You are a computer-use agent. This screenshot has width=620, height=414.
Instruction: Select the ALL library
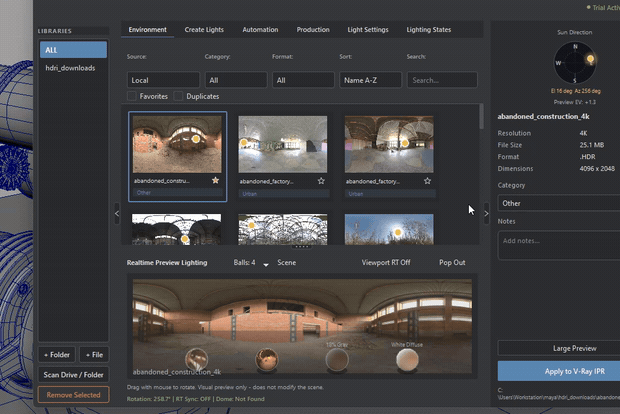(x=74, y=50)
